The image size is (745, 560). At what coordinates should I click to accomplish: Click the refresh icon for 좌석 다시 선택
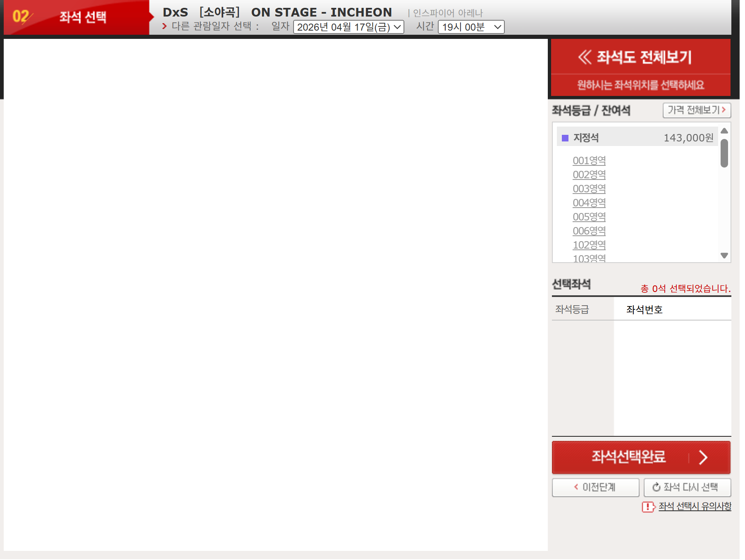click(x=656, y=487)
